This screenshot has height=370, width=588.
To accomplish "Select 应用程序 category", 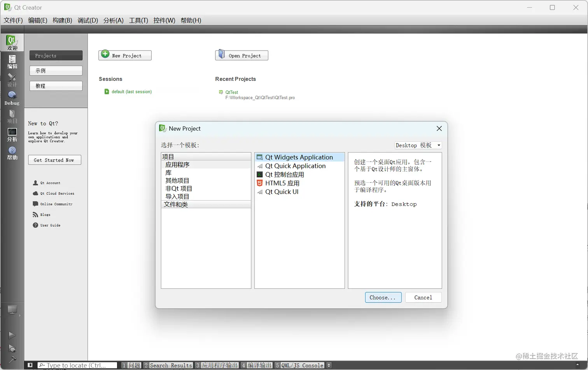I will (206, 165).
